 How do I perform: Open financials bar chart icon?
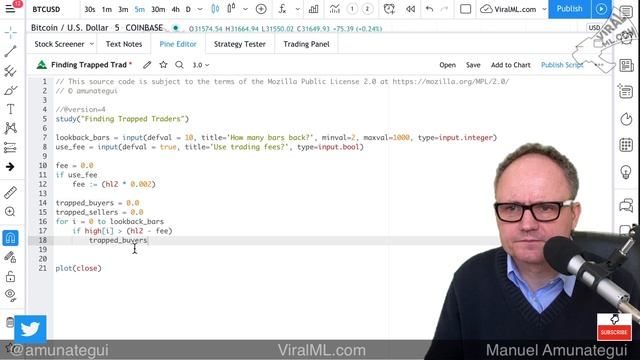click(x=313, y=9)
